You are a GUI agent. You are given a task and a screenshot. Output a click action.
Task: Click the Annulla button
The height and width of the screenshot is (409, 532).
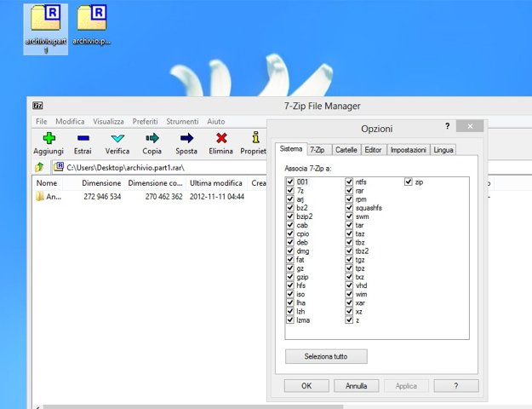click(356, 386)
